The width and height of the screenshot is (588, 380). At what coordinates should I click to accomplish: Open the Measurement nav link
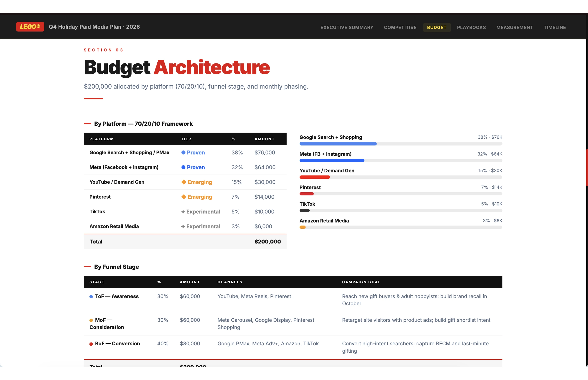tap(515, 27)
